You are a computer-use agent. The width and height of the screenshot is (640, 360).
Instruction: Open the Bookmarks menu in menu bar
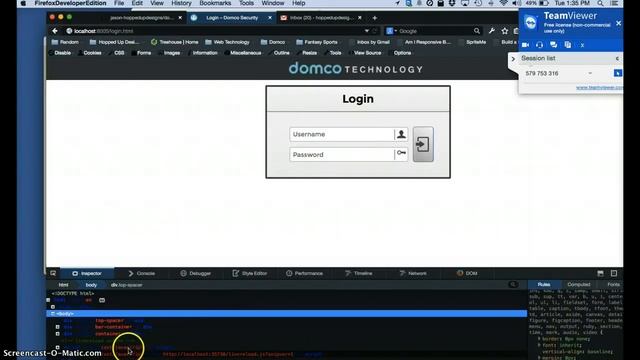[215, 3]
